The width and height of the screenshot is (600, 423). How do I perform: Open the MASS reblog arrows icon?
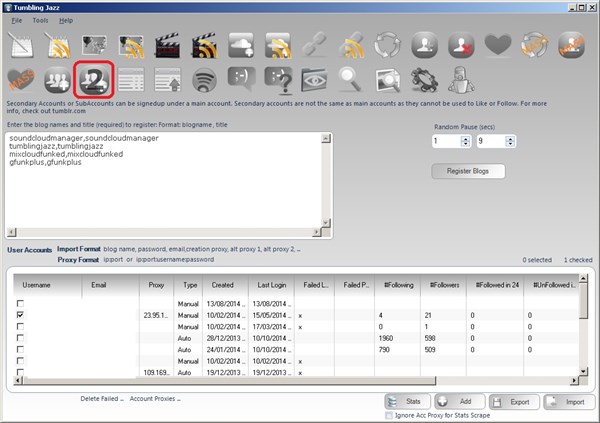(535, 45)
